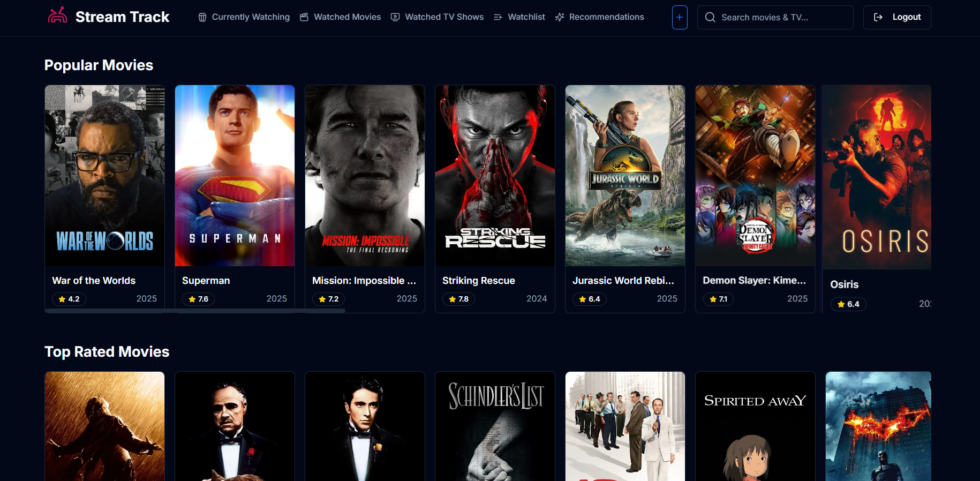Click the plus add button
This screenshot has height=481, width=980.
pos(680,17)
